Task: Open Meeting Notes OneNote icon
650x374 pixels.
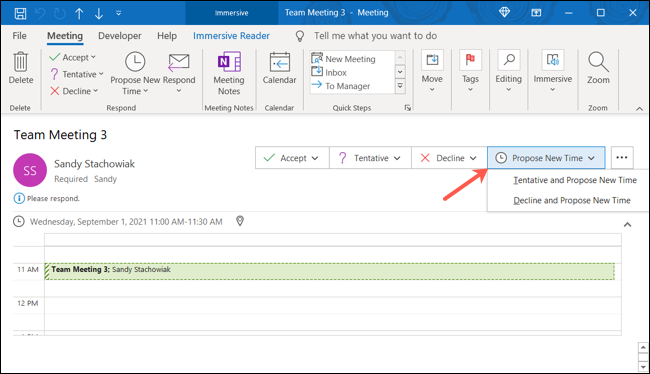Action: point(229,62)
